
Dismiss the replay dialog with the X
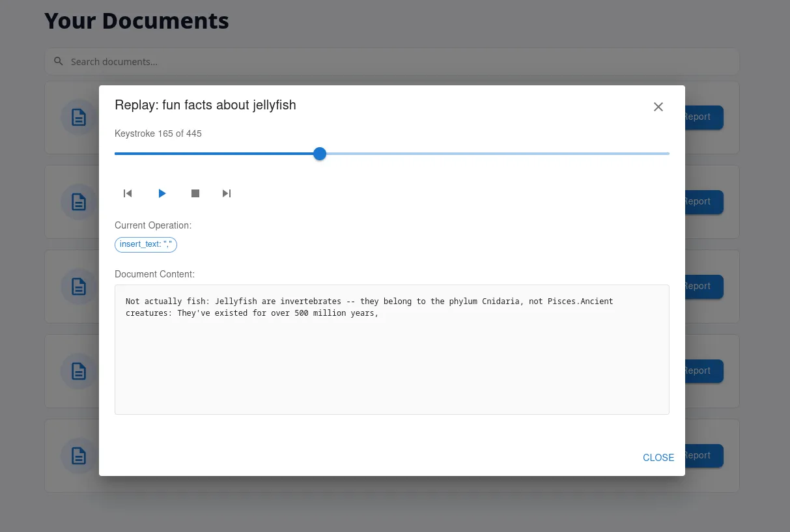click(x=658, y=106)
